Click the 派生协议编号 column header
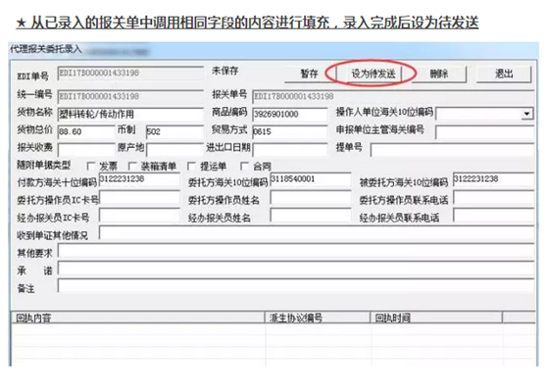 (x=318, y=318)
